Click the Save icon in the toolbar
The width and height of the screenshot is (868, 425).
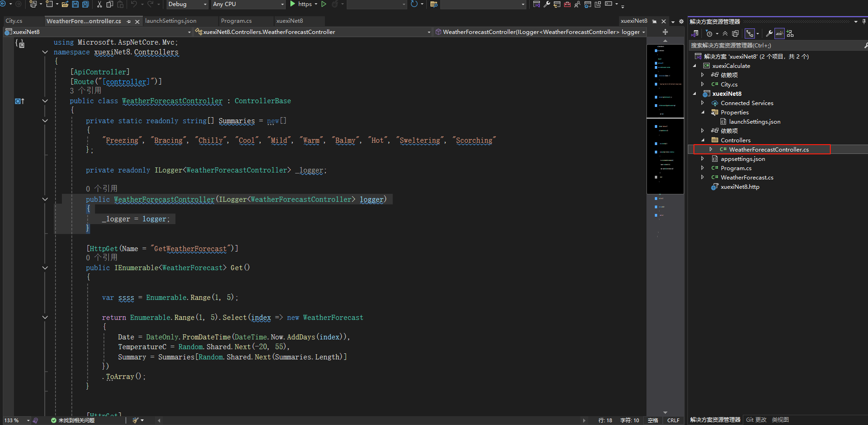tap(75, 4)
